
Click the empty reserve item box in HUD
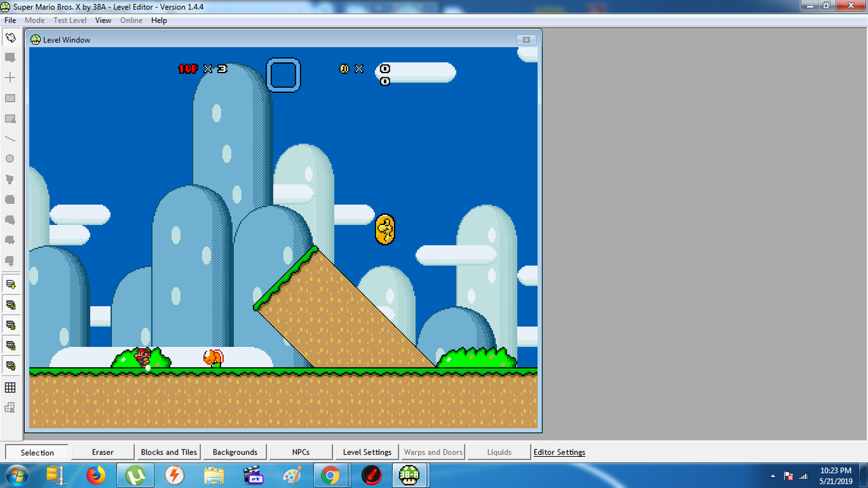[283, 75]
